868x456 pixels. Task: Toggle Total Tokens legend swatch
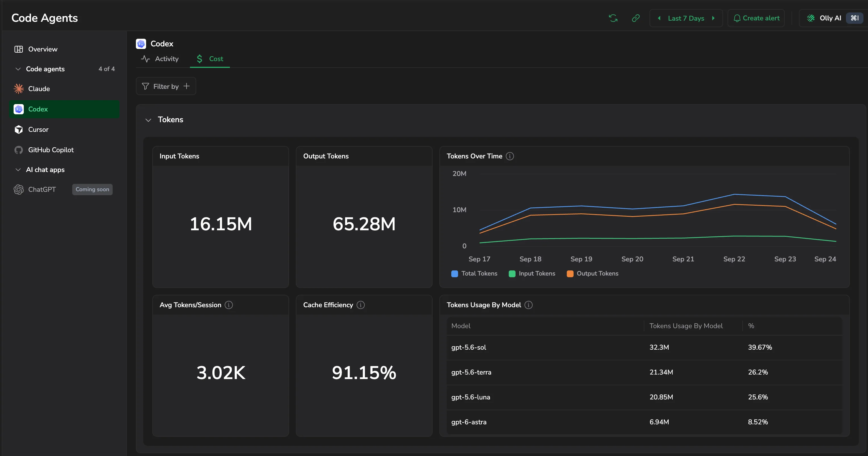click(x=455, y=274)
